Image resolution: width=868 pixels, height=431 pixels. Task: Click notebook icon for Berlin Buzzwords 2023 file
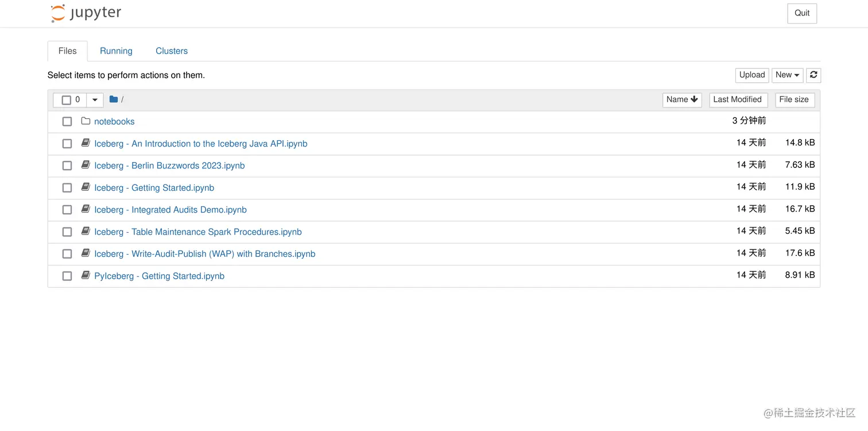[x=86, y=165]
